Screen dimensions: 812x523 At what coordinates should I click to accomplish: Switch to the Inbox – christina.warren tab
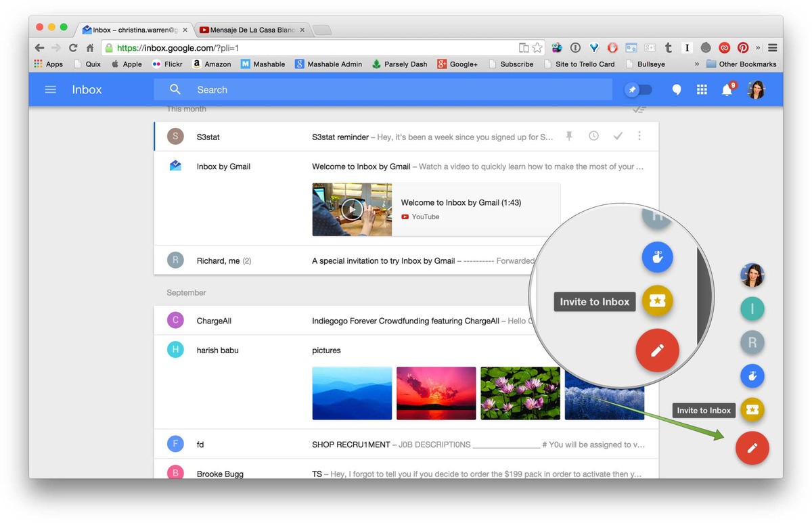tap(135, 30)
